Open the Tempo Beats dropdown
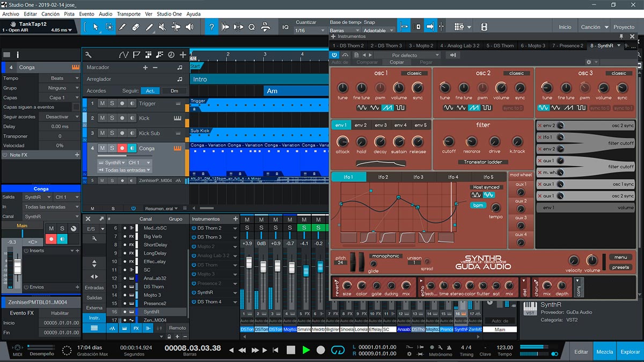This screenshot has width=644, height=362. 60,78
